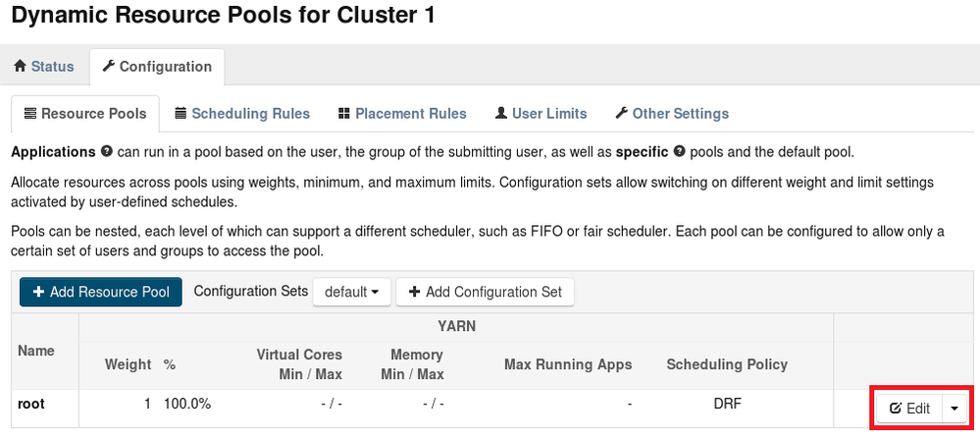Select the User Limits tab
Viewport: 980px width, 438px height.
[548, 114]
